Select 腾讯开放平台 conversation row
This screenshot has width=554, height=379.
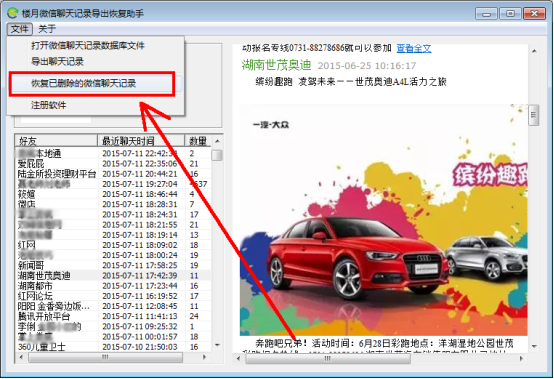[x=113, y=316]
